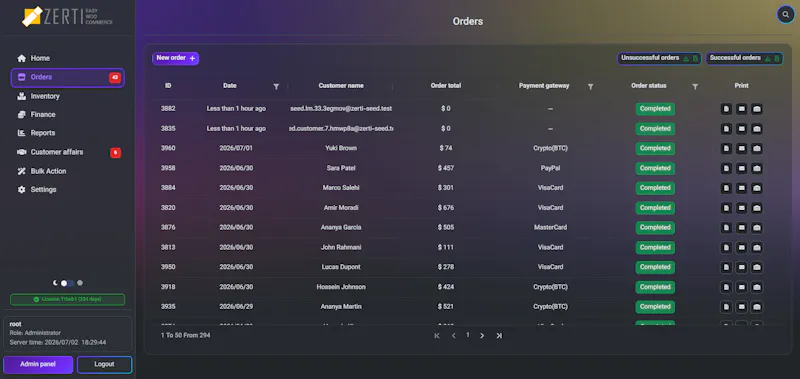
Task: Log out of the dashboard
Action: [105, 365]
